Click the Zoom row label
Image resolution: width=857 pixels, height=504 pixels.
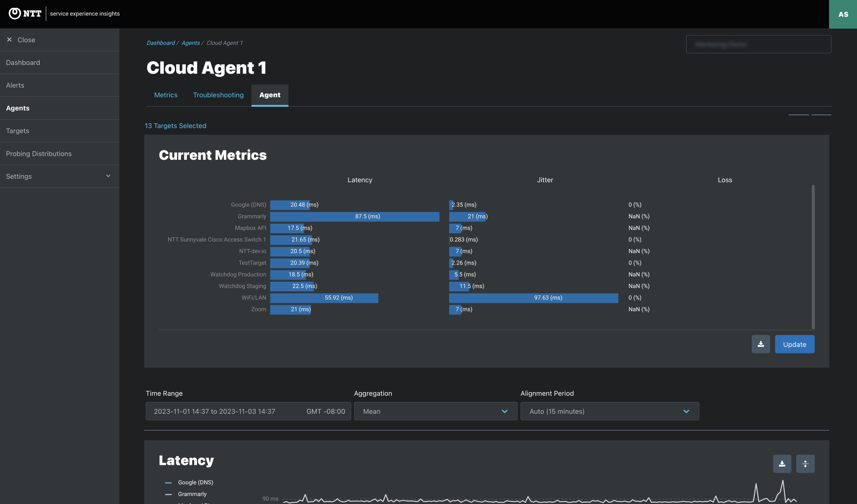pos(259,309)
